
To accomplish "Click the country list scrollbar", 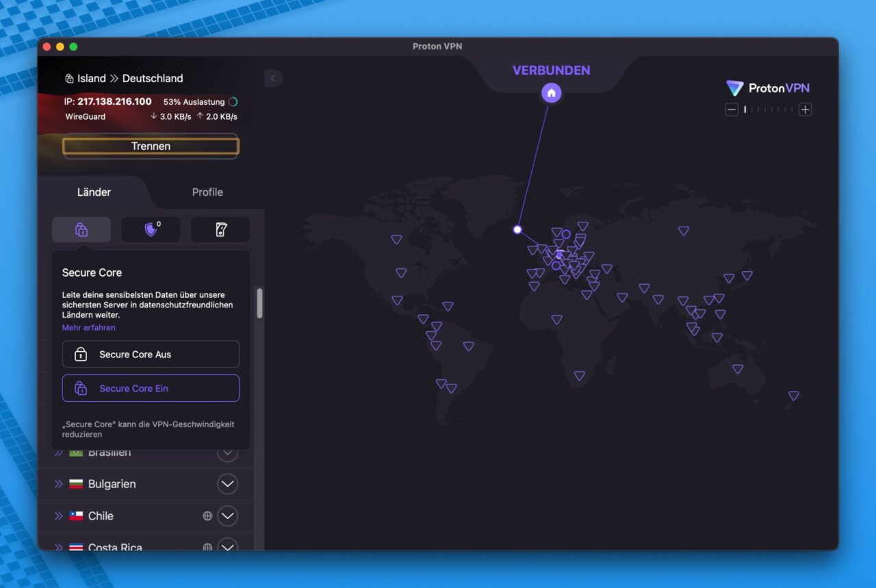I will (x=259, y=303).
